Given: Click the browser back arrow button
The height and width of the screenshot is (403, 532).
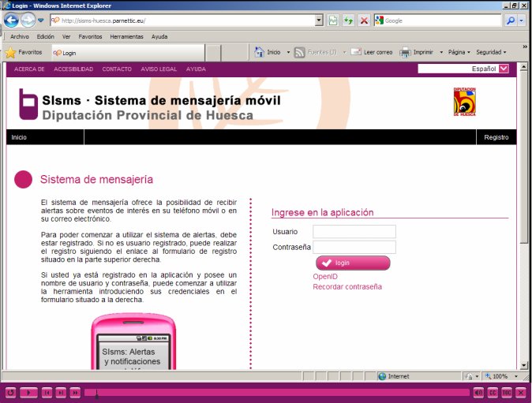Looking at the screenshot, I should tap(11, 21).
